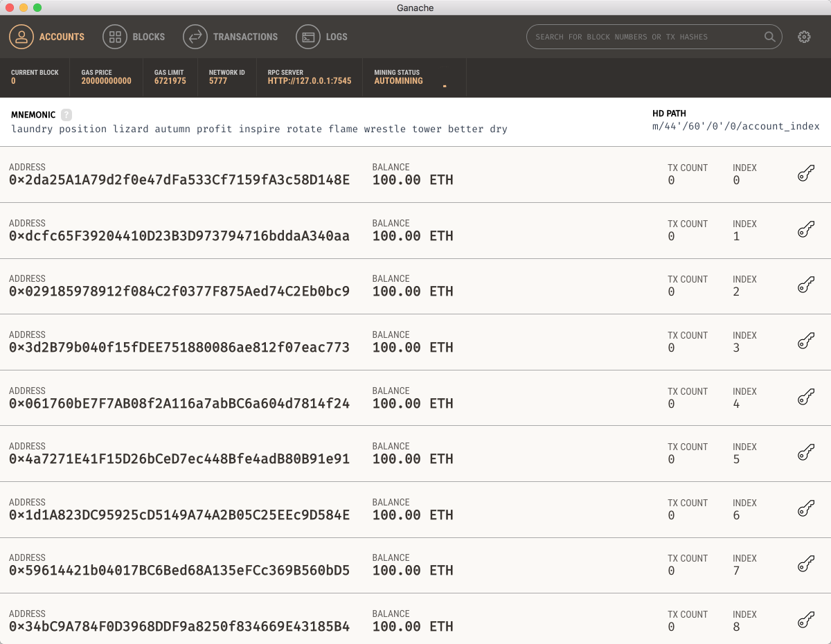The height and width of the screenshot is (644, 831).
Task: Open the Accounts tab
Action: 46,37
